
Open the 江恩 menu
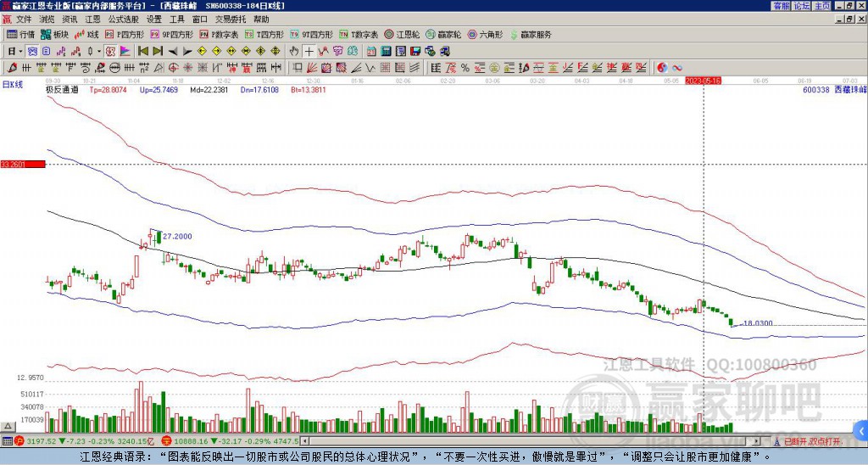[92, 20]
